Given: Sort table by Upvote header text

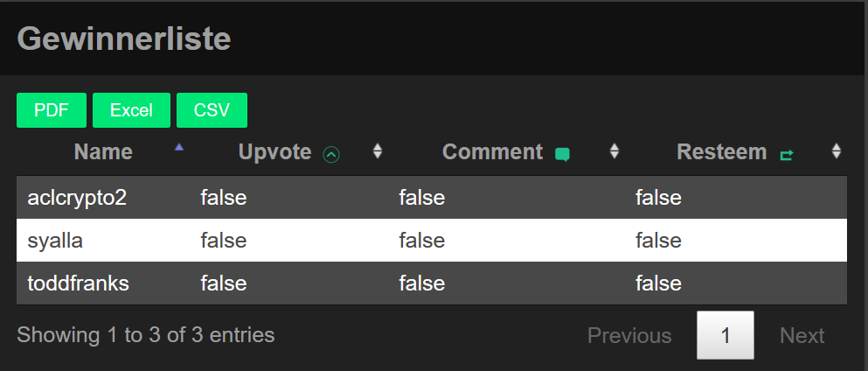Looking at the screenshot, I should [274, 152].
